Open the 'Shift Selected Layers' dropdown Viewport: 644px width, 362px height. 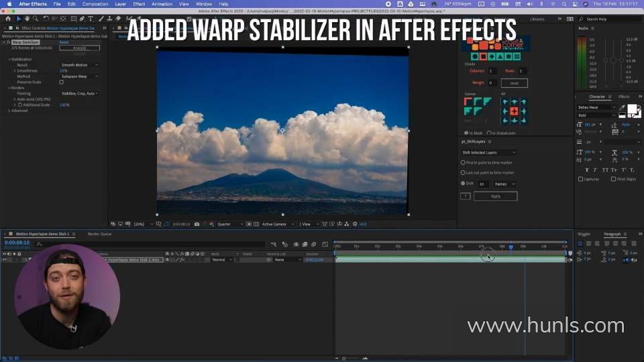point(488,153)
